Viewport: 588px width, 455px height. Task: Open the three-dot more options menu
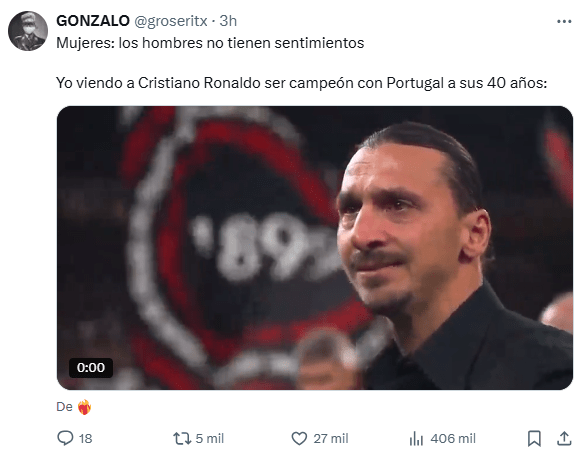coord(564,21)
